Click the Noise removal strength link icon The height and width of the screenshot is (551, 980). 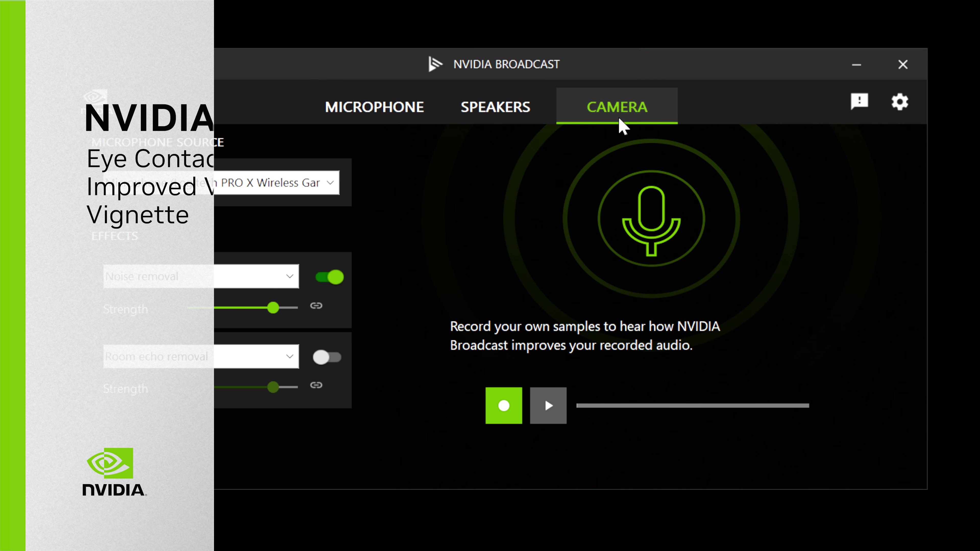(316, 306)
